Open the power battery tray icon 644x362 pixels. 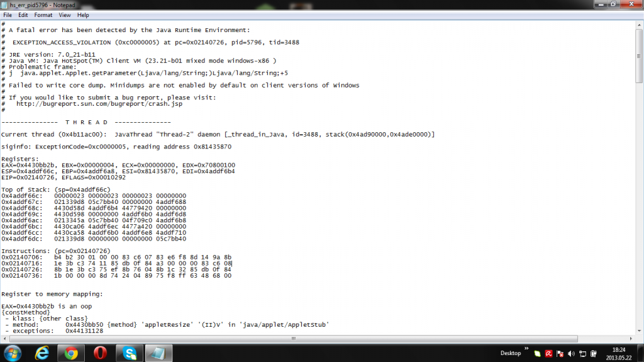pyautogui.click(x=594, y=354)
